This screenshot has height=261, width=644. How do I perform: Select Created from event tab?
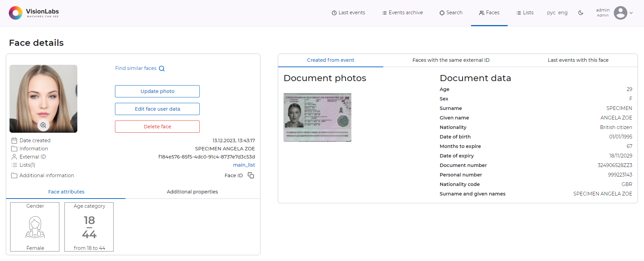(330, 60)
